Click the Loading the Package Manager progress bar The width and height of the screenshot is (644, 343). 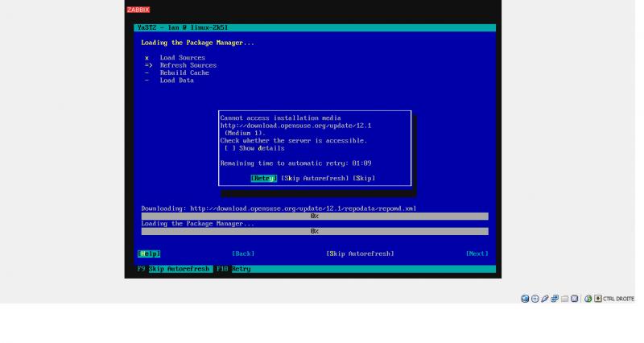pyautogui.click(x=315, y=231)
